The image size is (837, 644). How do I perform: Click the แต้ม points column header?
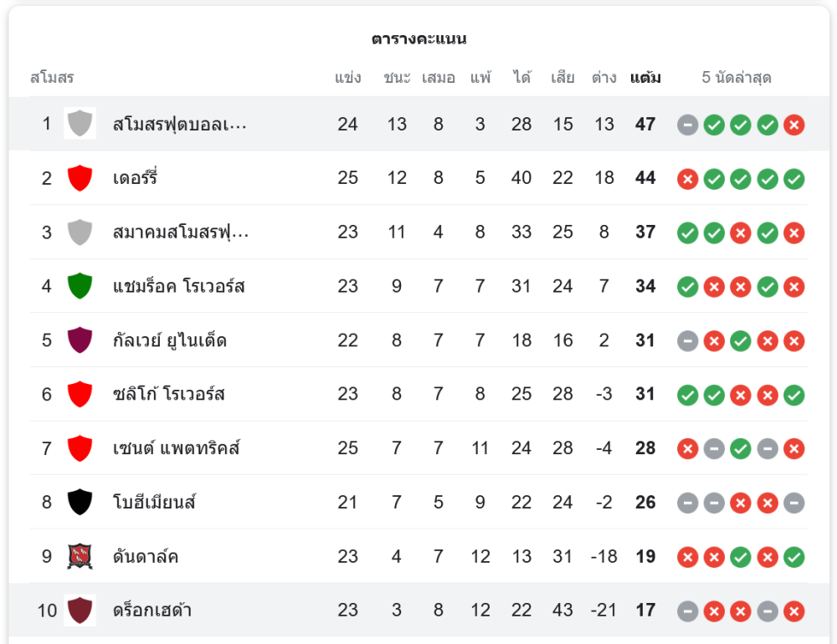click(x=645, y=78)
